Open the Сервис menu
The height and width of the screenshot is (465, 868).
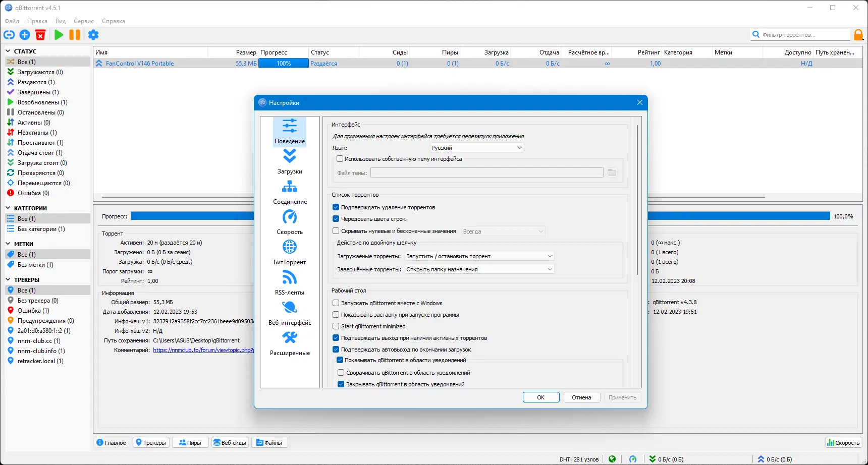click(84, 21)
